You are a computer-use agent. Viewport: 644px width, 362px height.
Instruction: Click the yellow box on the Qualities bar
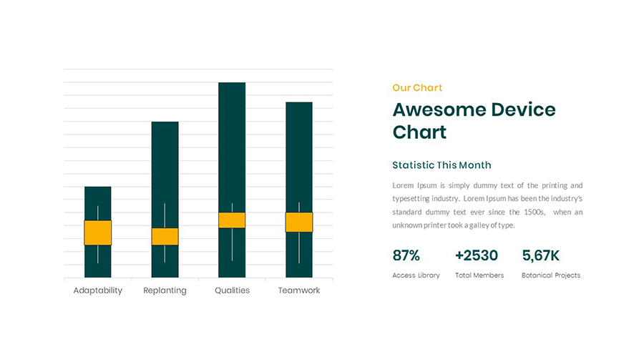232,220
